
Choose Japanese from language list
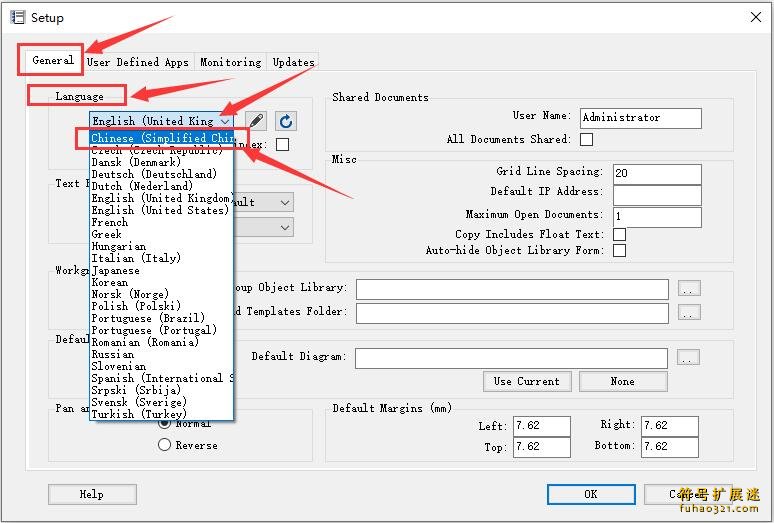click(x=161, y=270)
